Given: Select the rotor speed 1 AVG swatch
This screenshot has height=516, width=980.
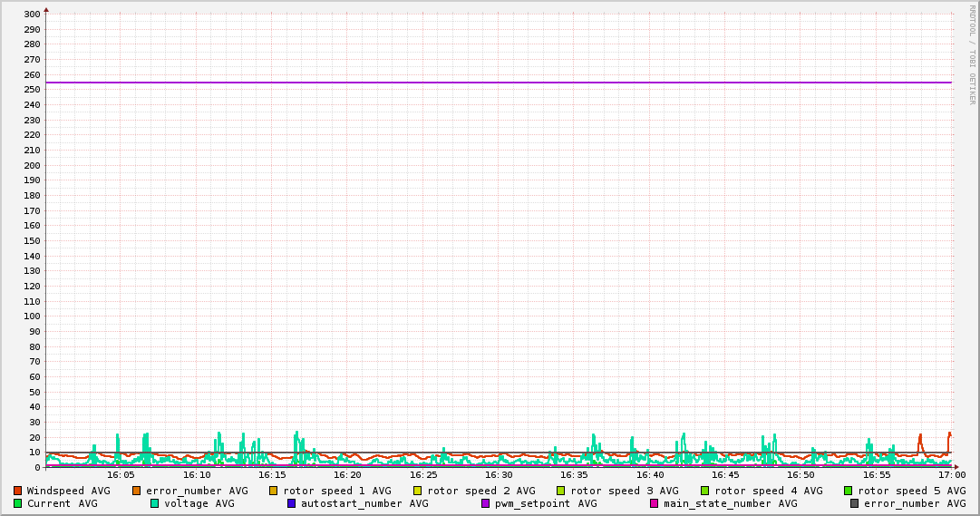Looking at the screenshot, I should click(274, 491).
